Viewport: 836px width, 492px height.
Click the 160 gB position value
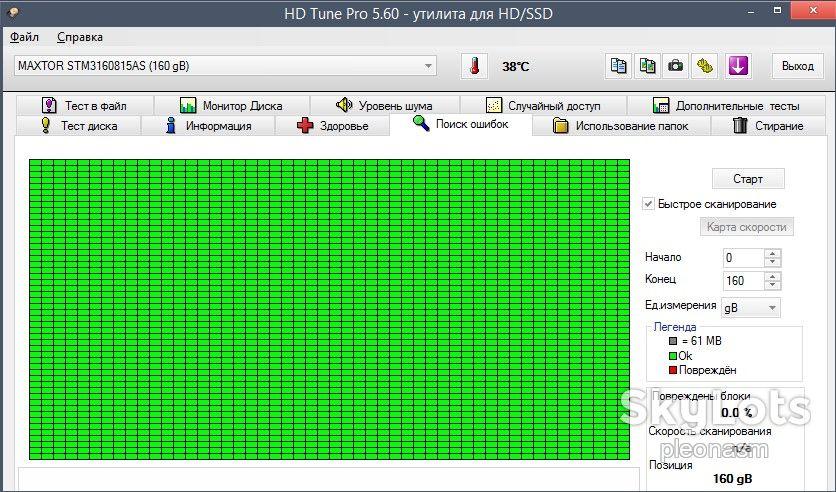732,479
